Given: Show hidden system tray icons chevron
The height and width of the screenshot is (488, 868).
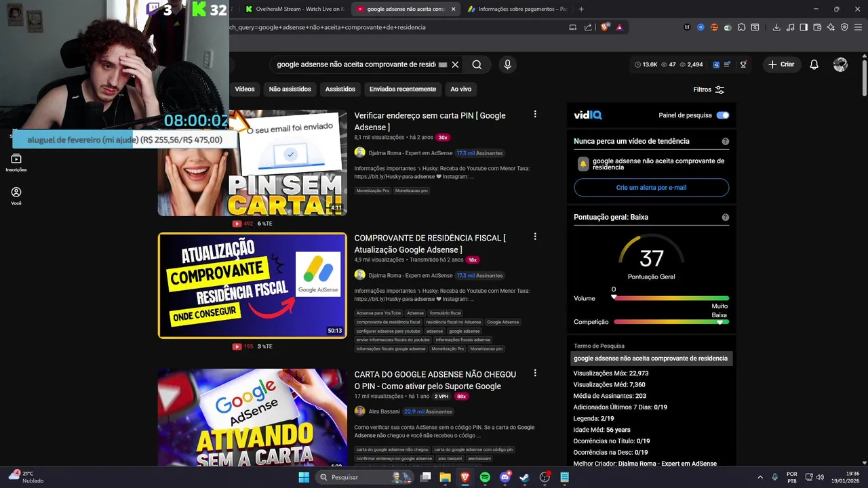Looking at the screenshot, I should click(759, 477).
